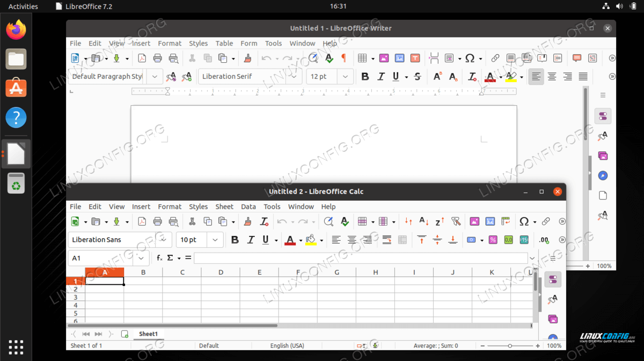The width and height of the screenshot is (644, 361).
Task: Open the LibreOffice 7.2 app menu
Action: [84, 6]
